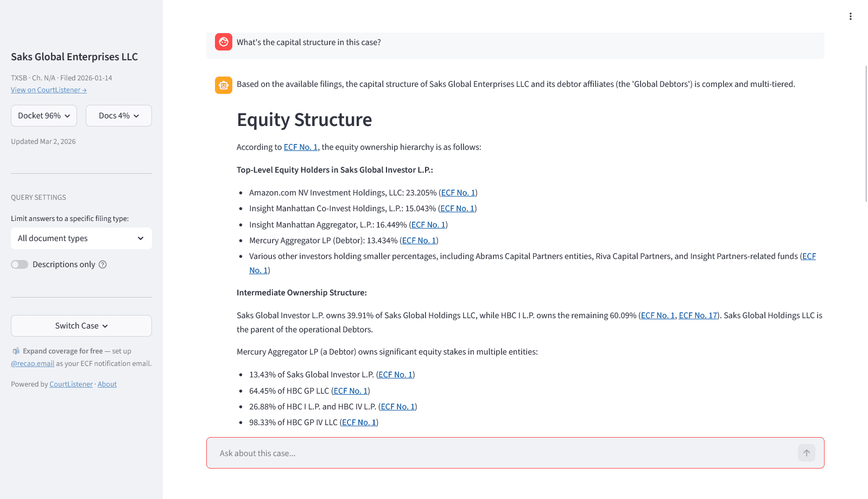Click the help icon beside Descriptions only
This screenshot has width=868, height=499.
tap(103, 264)
